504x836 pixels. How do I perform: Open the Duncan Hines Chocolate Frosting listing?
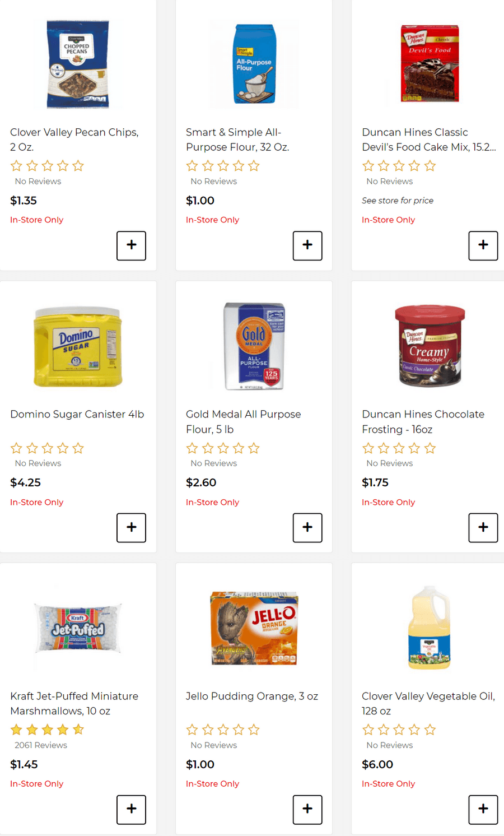point(423,421)
